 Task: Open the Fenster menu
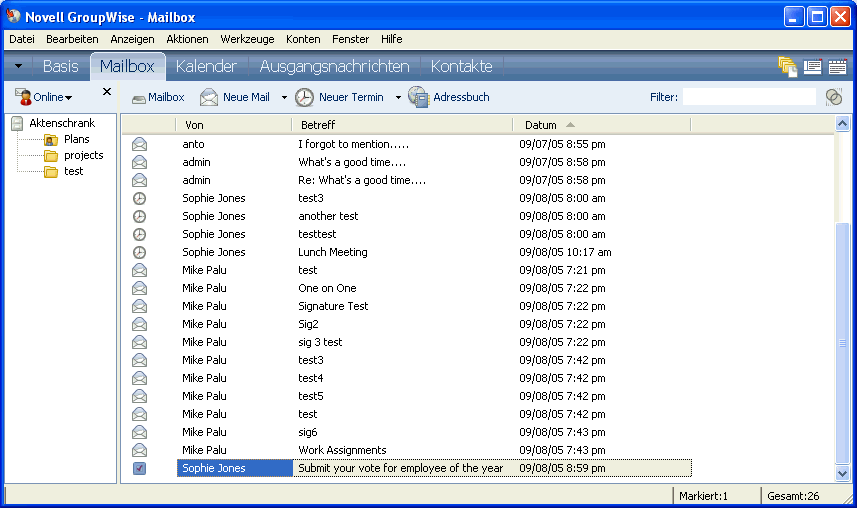350,39
